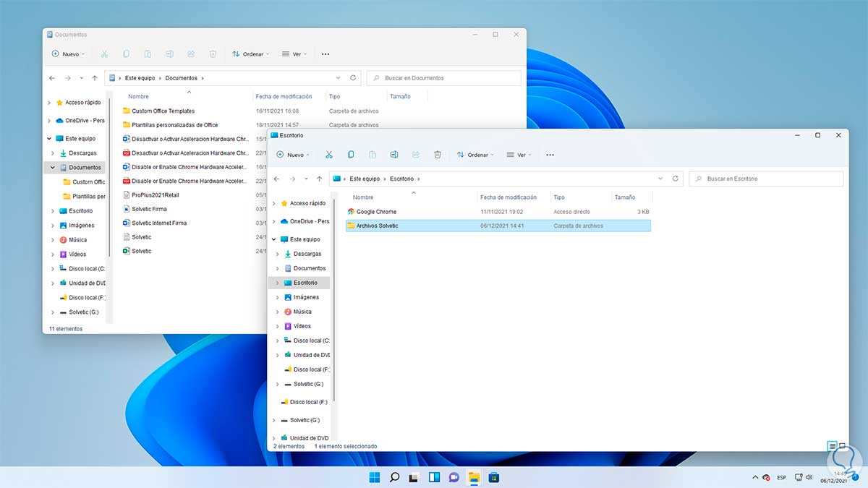Screen dimensions: 868x488
Task: Collapse the Este equipo tree in Documentos sidebar
Action: pos(49,139)
